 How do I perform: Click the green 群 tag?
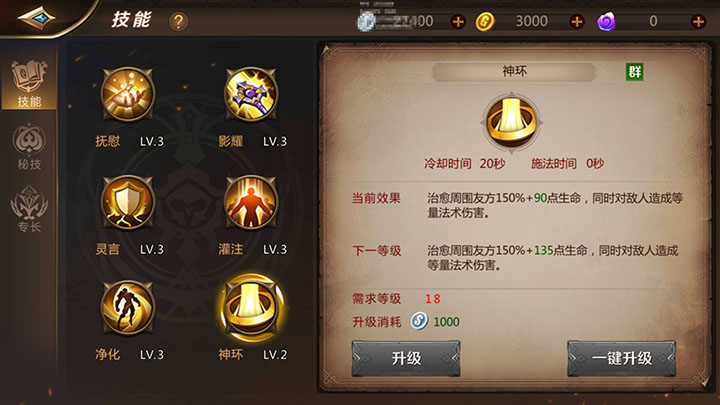point(635,72)
